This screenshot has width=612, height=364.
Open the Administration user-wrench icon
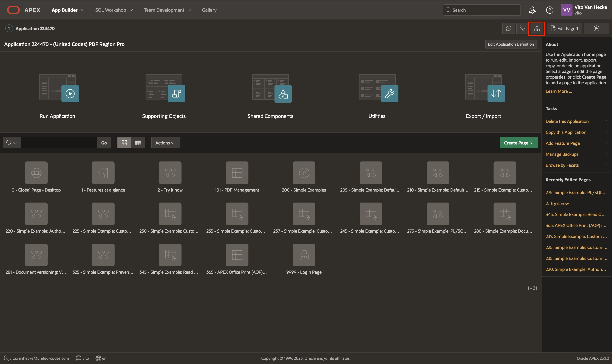pyautogui.click(x=532, y=10)
